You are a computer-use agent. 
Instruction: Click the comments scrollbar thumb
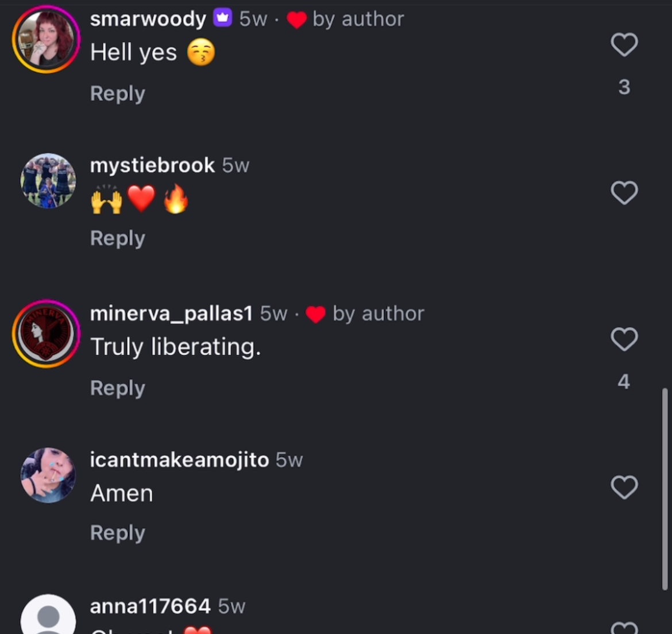click(x=665, y=489)
